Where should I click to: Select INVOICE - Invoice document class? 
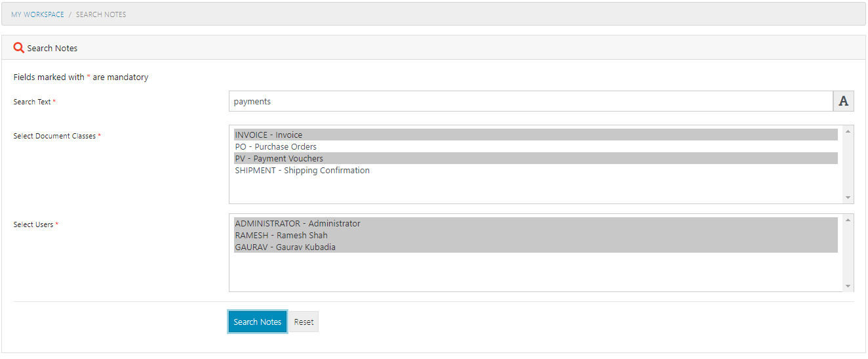[x=269, y=135]
